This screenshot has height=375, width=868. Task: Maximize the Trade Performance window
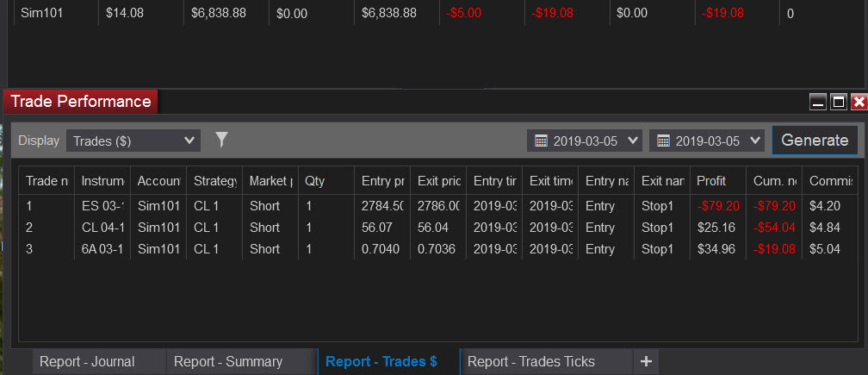[839, 102]
